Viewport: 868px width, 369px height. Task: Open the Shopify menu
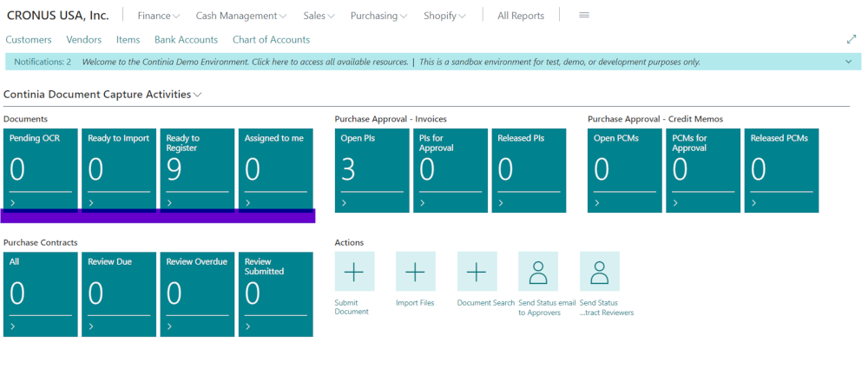pyautogui.click(x=444, y=16)
